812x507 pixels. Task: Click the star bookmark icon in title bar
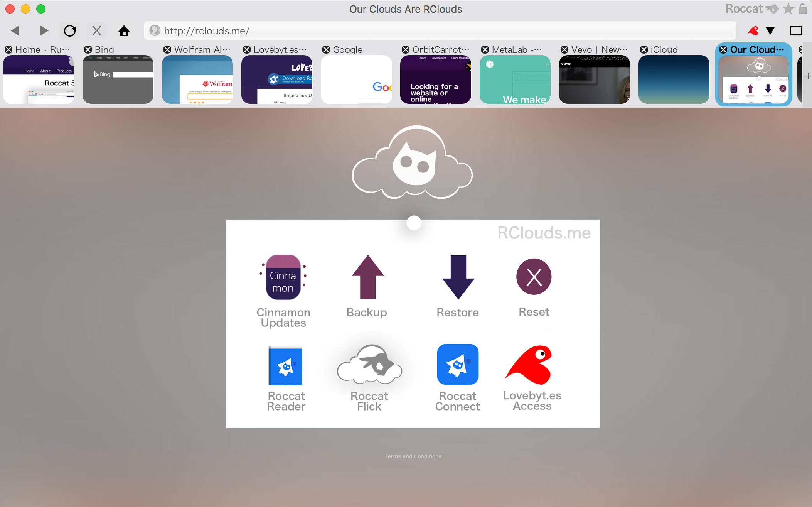(x=788, y=8)
